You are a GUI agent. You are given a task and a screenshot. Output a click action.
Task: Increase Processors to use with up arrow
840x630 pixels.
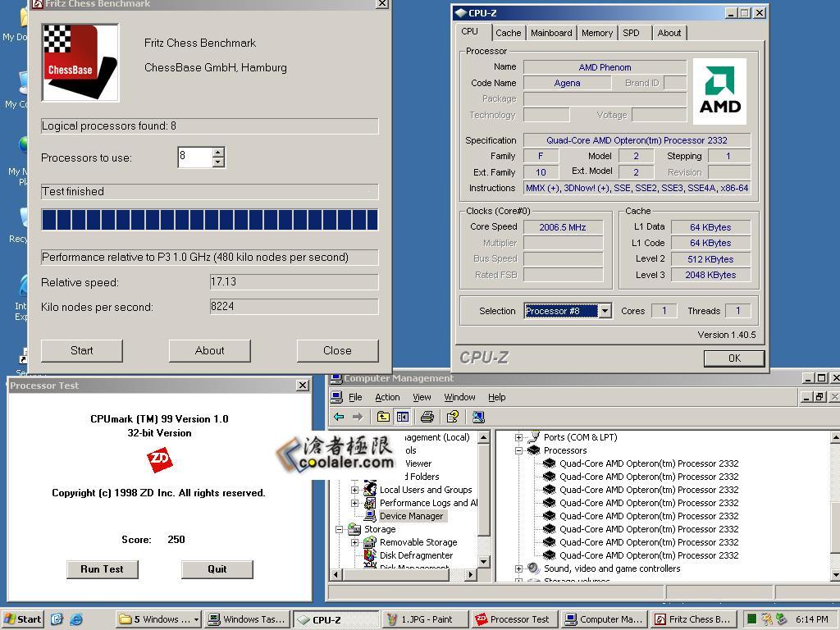coord(218,152)
